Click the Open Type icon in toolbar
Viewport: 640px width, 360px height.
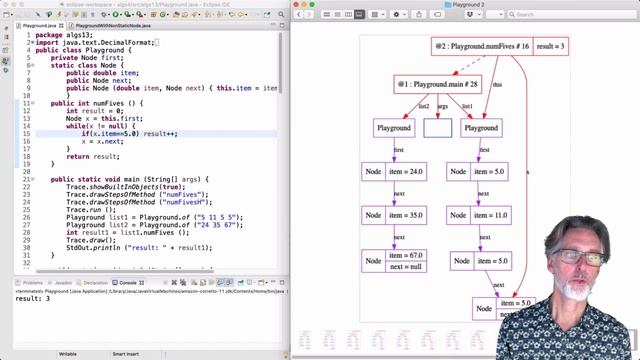[x=176, y=14]
